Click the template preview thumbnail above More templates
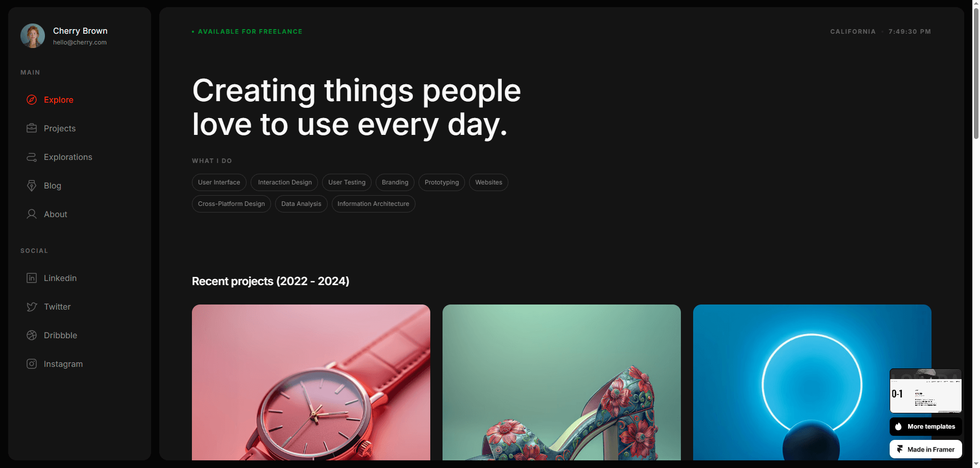The image size is (980, 468). 925,391
